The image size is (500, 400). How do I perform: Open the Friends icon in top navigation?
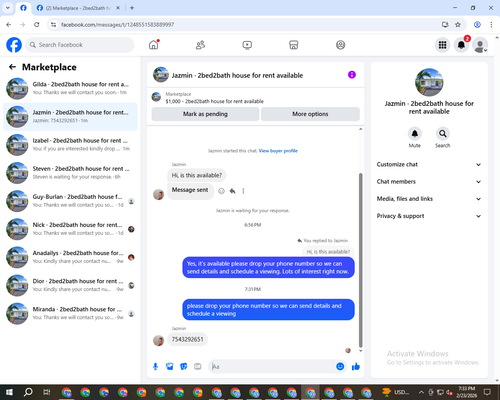(200, 45)
